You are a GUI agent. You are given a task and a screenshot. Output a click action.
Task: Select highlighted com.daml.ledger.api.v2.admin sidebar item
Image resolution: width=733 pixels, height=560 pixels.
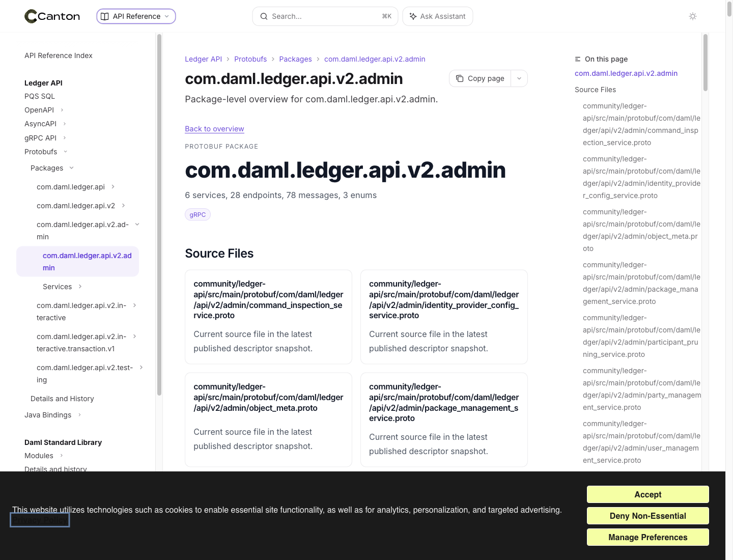coord(78,262)
